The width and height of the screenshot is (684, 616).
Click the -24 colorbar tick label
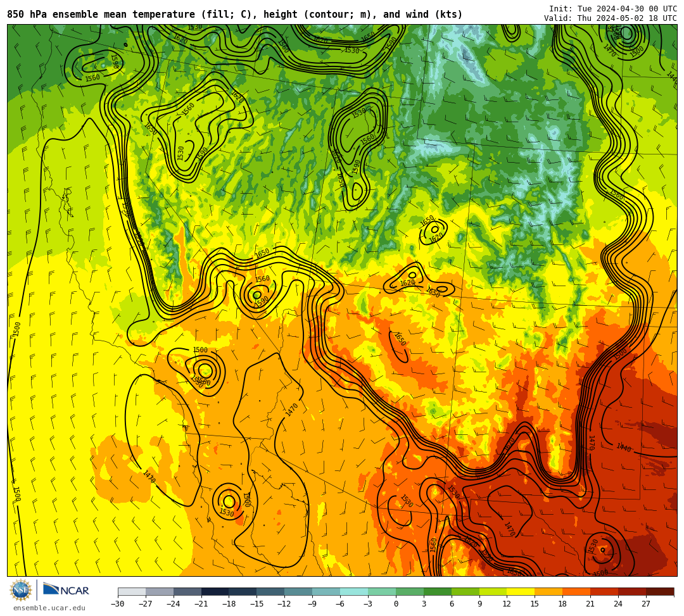click(x=174, y=604)
